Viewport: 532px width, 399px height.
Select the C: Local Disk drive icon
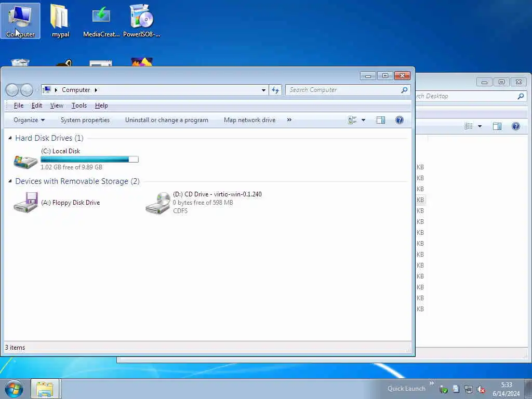click(x=25, y=161)
